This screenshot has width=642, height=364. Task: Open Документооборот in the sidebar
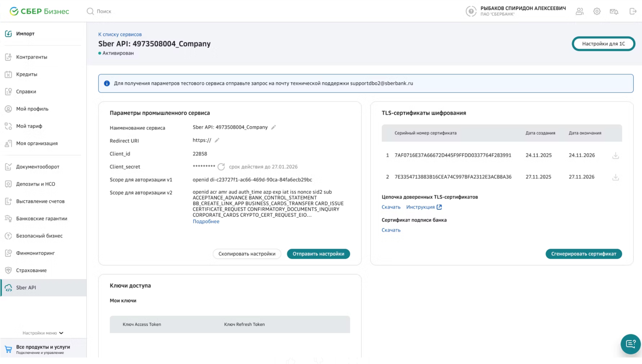38,167
